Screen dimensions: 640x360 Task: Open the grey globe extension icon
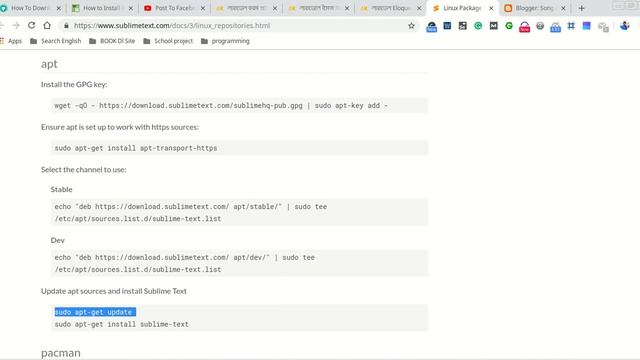tap(540, 26)
